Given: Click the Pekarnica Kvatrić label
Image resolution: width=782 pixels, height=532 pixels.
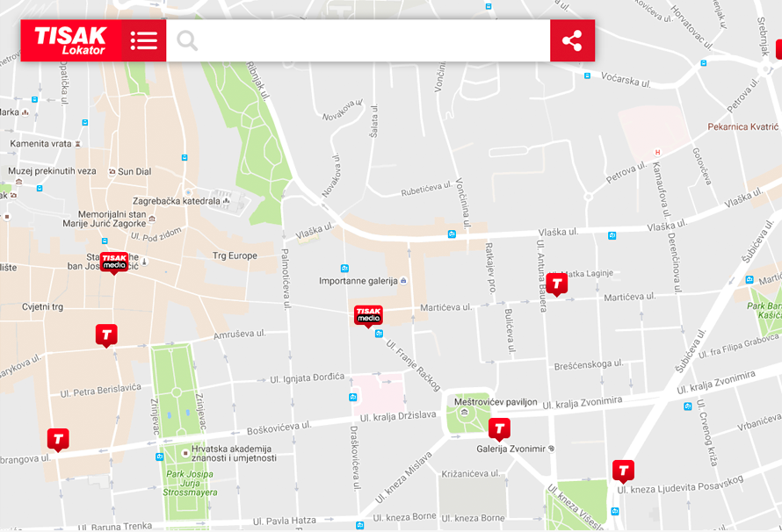Looking at the screenshot, I should [x=742, y=126].
